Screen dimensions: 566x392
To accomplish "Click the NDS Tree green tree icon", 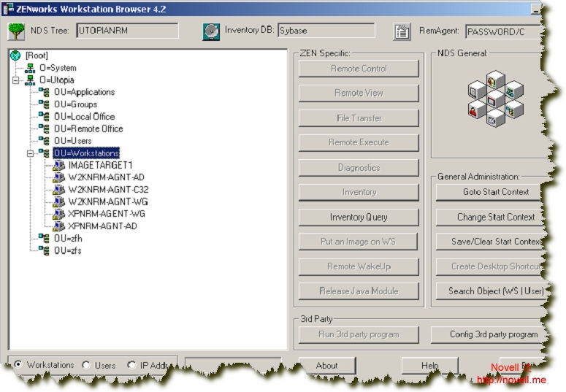I will 16,31.
